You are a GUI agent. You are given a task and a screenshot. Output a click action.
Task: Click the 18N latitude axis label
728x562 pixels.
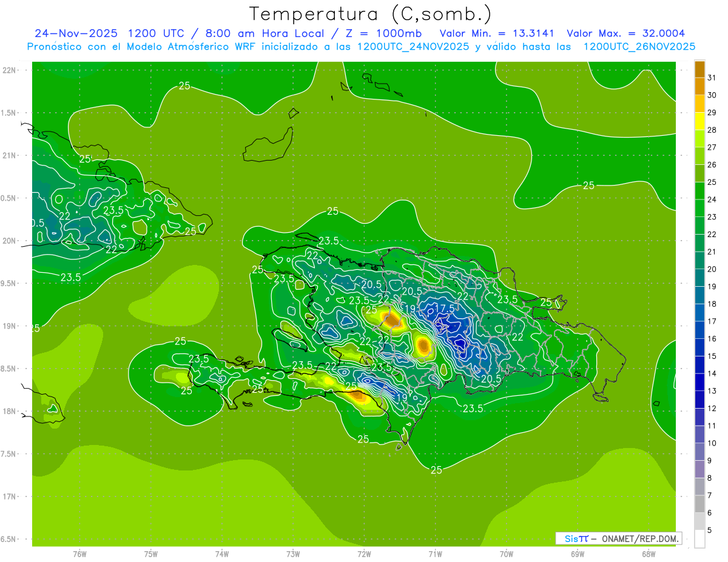(10, 411)
